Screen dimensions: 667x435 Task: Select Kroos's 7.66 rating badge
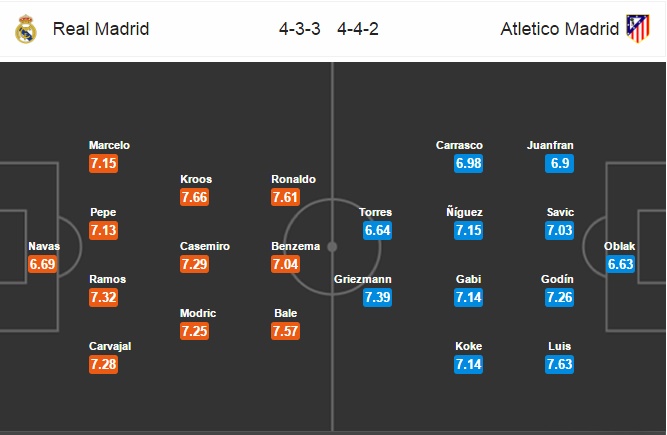pos(194,197)
